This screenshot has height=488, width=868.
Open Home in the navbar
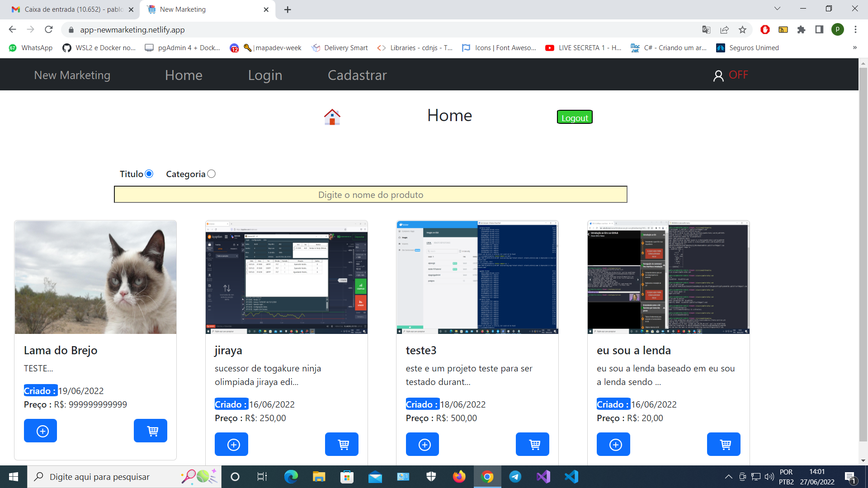(x=184, y=75)
